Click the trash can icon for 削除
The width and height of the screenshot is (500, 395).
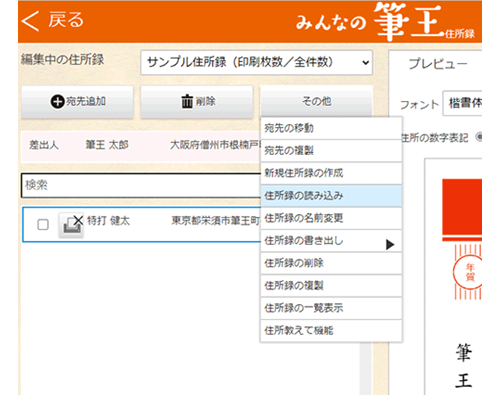[187, 101]
